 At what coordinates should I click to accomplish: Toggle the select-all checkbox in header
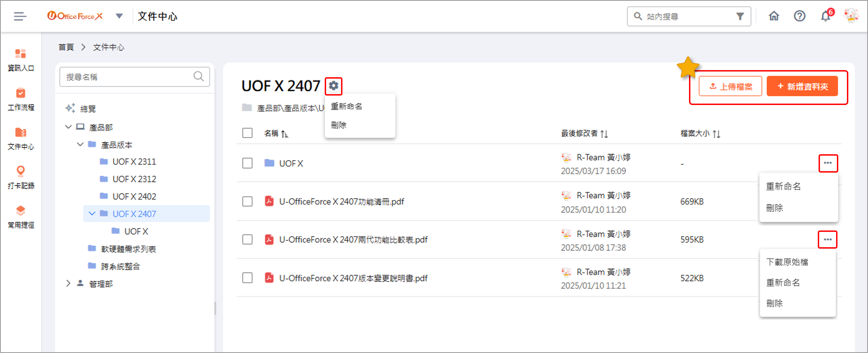point(247,133)
